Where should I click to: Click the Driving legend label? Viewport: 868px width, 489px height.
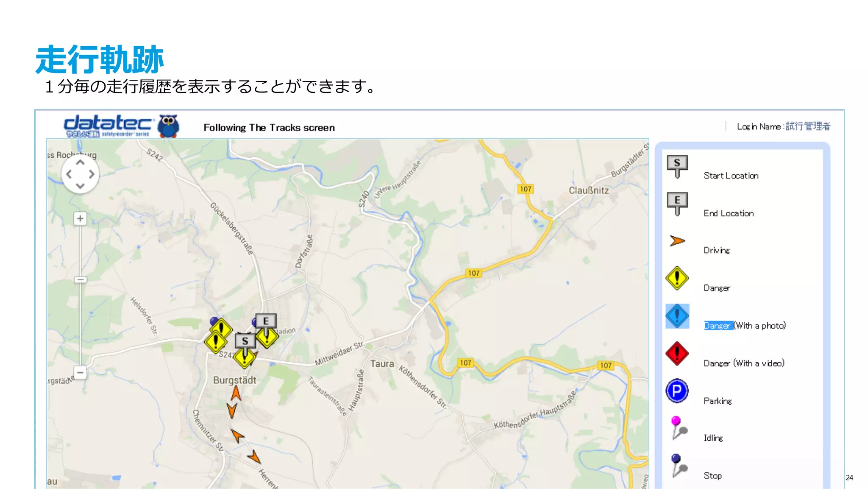point(717,250)
